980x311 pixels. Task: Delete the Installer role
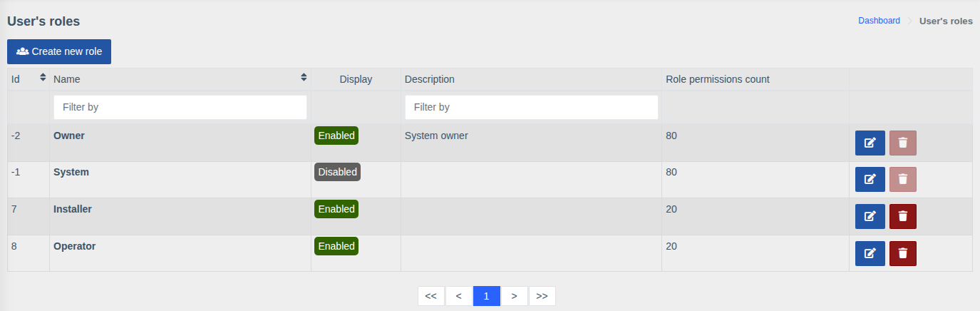pyautogui.click(x=903, y=216)
